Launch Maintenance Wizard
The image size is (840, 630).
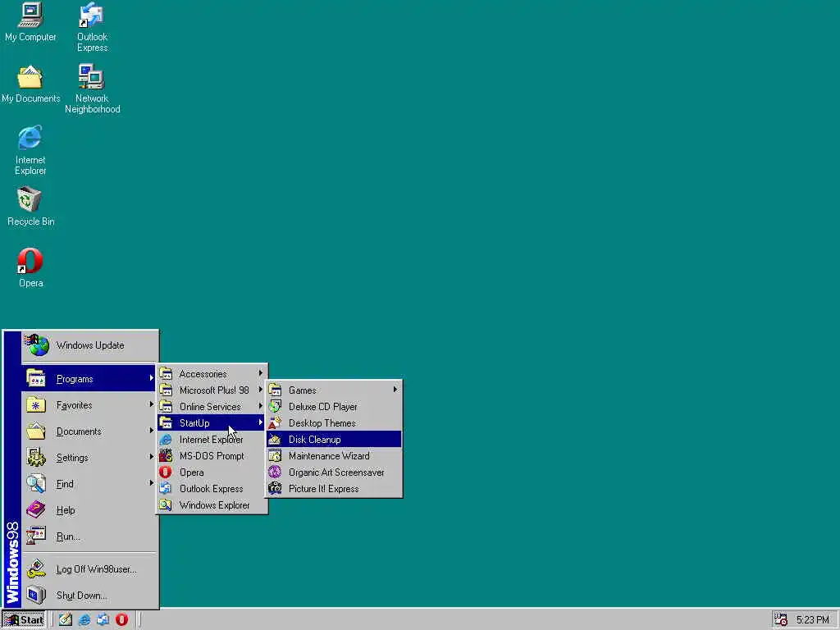[335, 456]
